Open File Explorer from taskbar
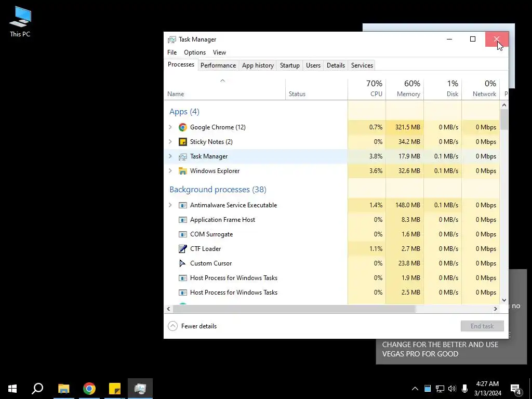Image resolution: width=532 pixels, height=399 pixels. click(64, 389)
